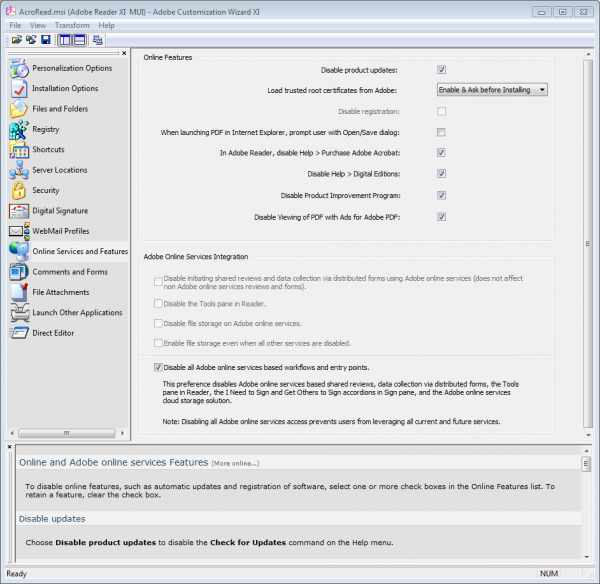
Task: Toggle the navigation pane view icon
Action: pos(65,40)
